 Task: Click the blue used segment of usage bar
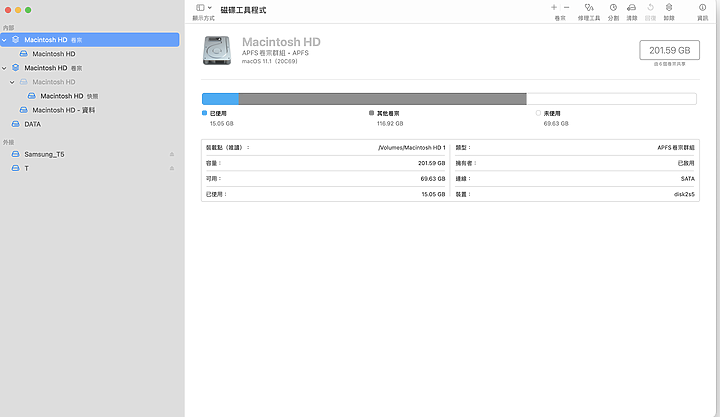tap(220, 99)
